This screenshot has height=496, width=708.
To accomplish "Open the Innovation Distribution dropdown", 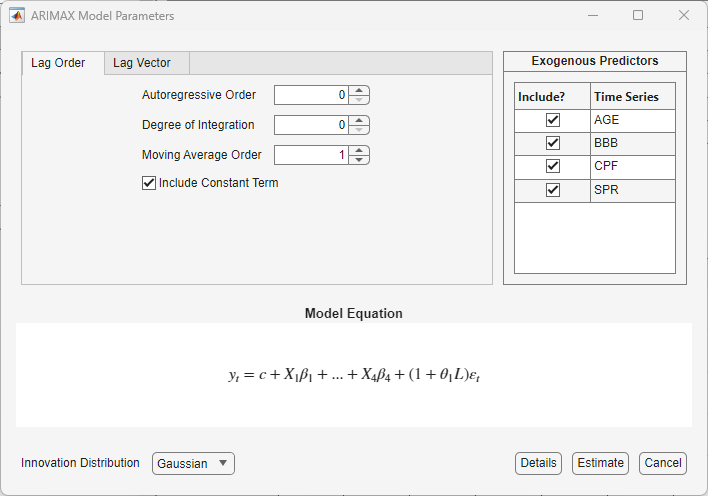I will click(193, 463).
